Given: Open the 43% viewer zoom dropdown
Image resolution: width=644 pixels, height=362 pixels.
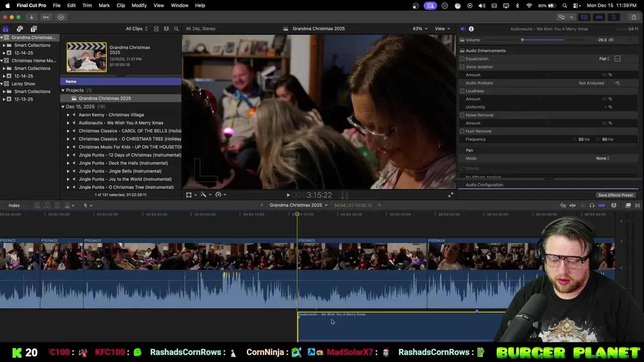Looking at the screenshot, I should click(x=420, y=29).
